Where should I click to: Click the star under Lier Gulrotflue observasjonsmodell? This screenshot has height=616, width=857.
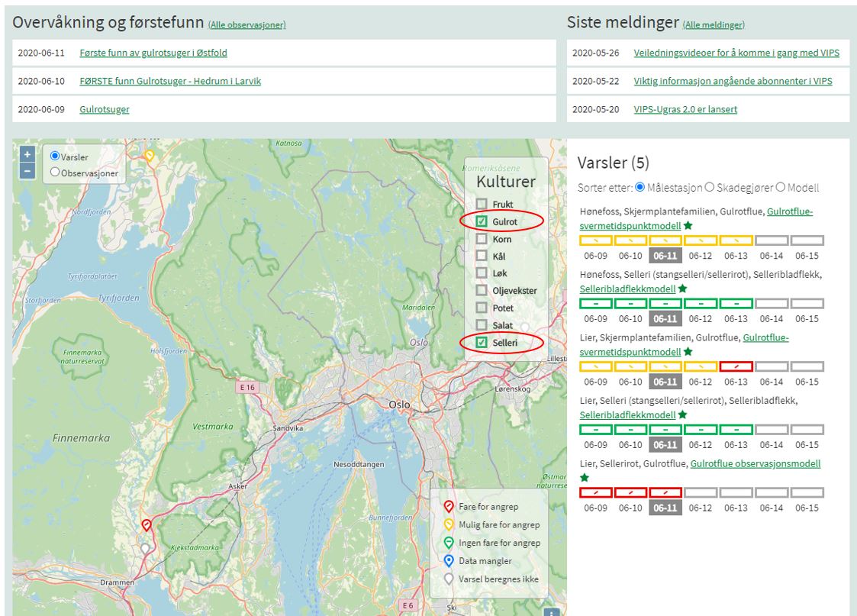(x=585, y=477)
